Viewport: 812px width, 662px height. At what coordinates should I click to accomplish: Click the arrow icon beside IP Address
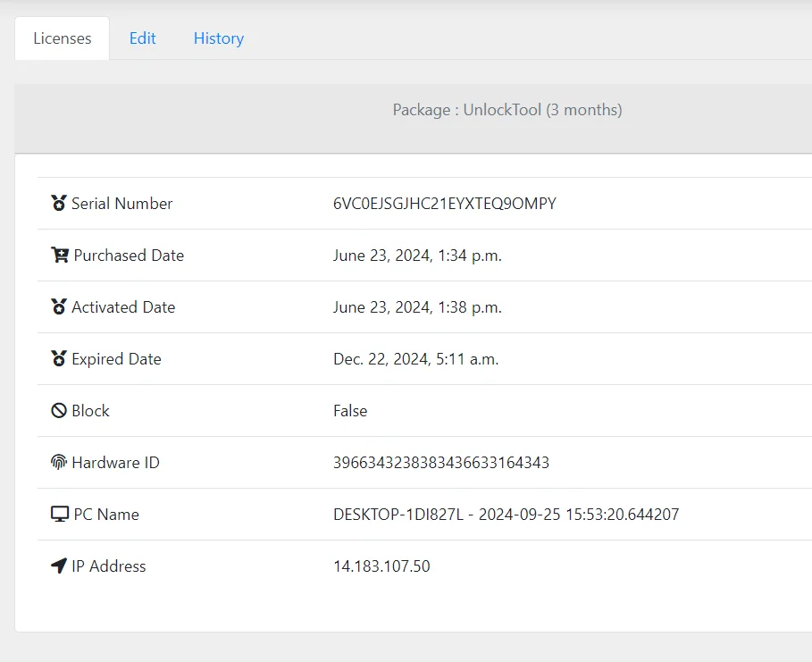pyautogui.click(x=59, y=566)
